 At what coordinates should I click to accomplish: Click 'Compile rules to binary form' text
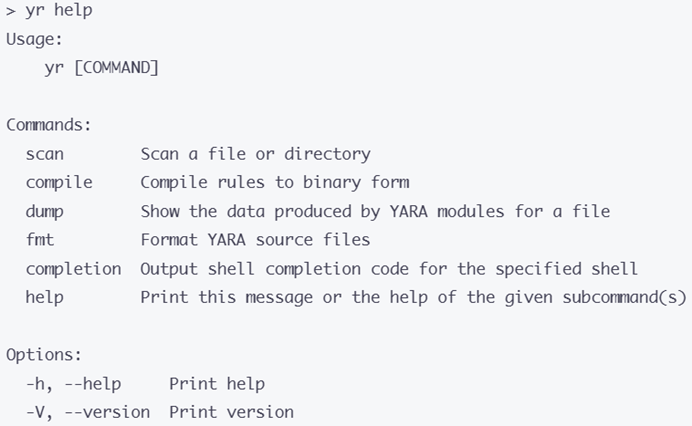pyautogui.click(x=274, y=183)
